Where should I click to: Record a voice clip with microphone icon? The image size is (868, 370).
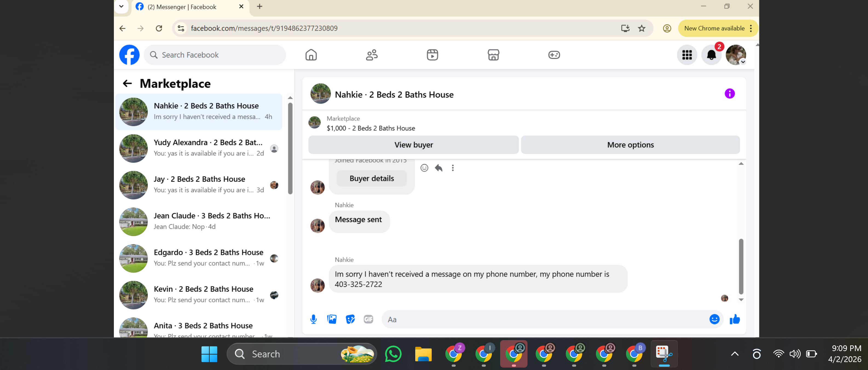click(x=313, y=319)
